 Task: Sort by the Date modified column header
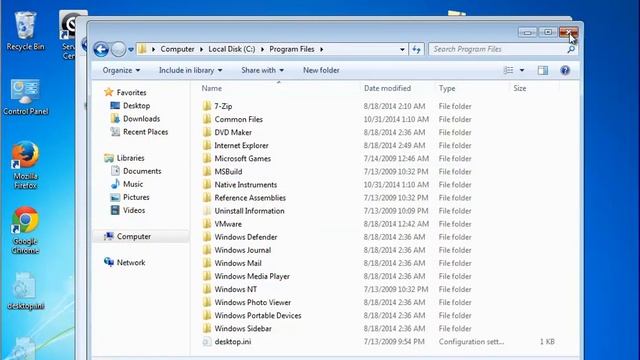pyautogui.click(x=387, y=88)
